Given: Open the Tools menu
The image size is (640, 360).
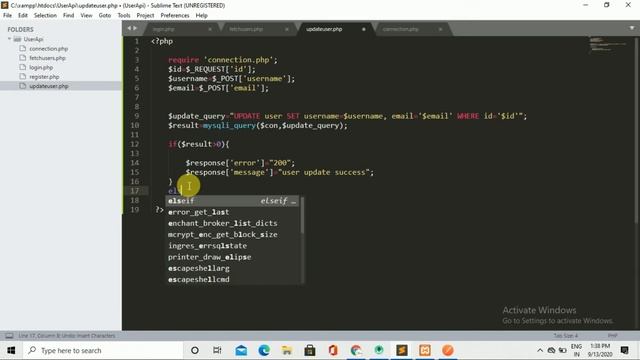Looking at the screenshot, I should (x=124, y=16).
